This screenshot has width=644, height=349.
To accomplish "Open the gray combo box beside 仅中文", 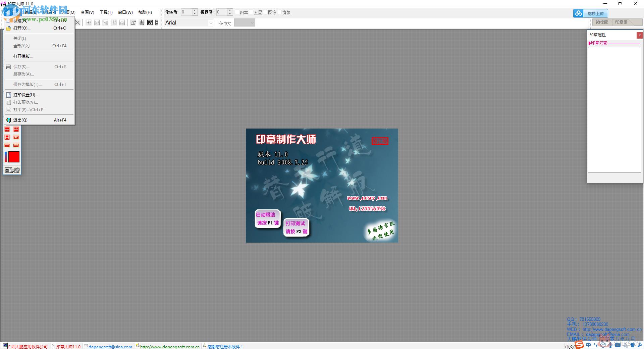I will click(x=245, y=23).
